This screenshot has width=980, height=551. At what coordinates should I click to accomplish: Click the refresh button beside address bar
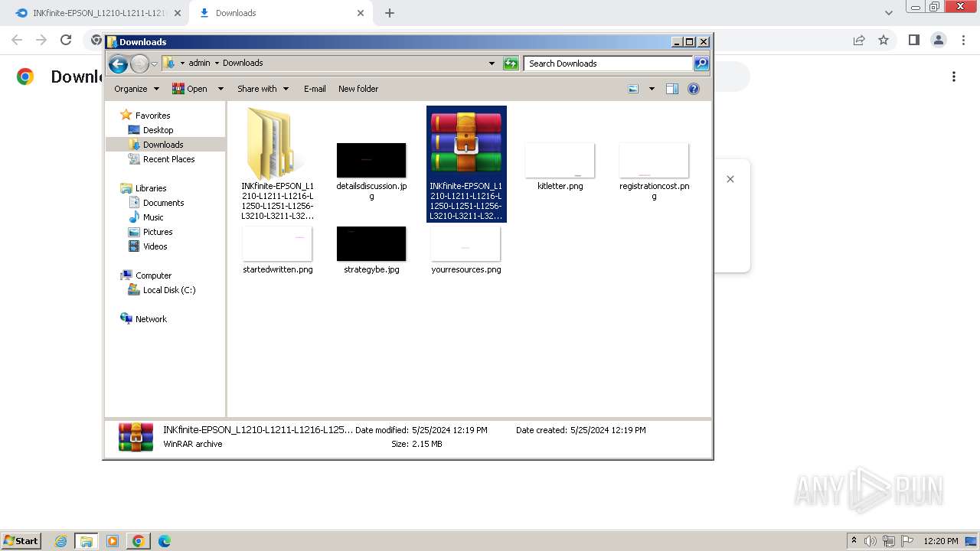click(x=511, y=64)
